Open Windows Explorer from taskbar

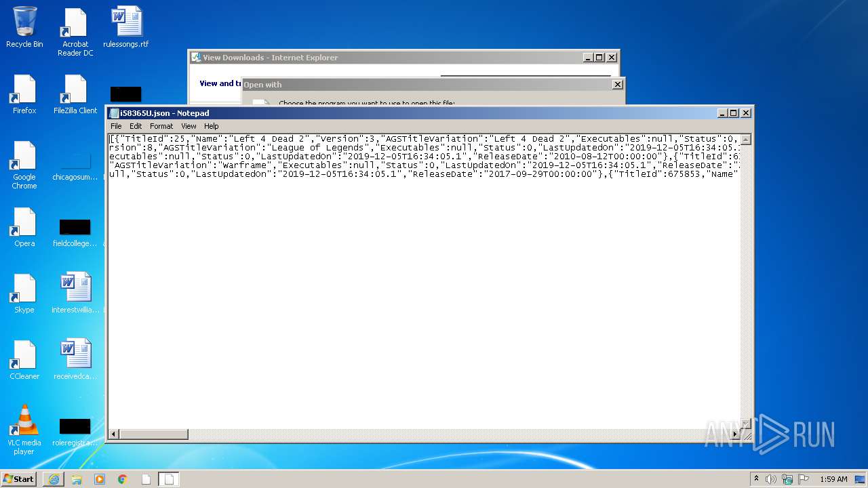click(77, 479)
